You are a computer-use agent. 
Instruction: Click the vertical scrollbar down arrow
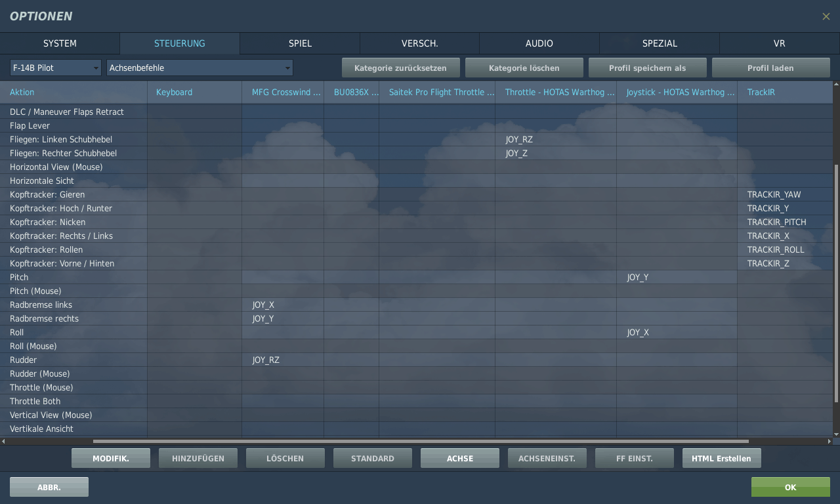tap(835, 434)
